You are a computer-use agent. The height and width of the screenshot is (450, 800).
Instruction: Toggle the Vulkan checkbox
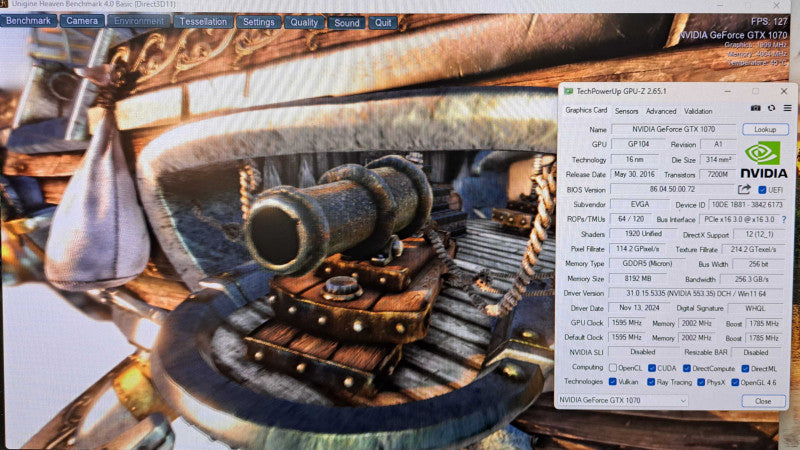[x=613, y=382]
